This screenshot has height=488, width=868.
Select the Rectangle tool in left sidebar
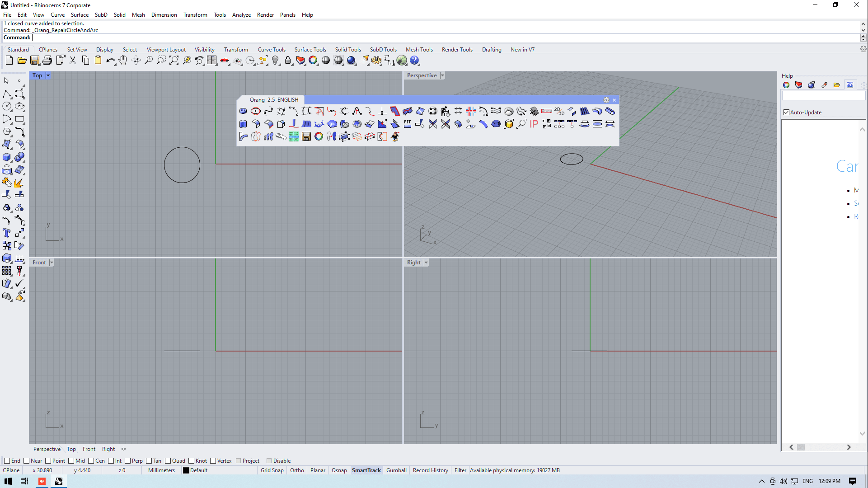point(19,119)
